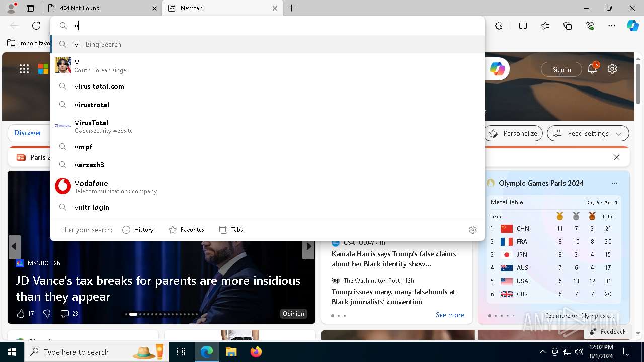The image size is (644, 362).
Task: Open the Favorites star icon in toolbar
Action: (545, 26)
